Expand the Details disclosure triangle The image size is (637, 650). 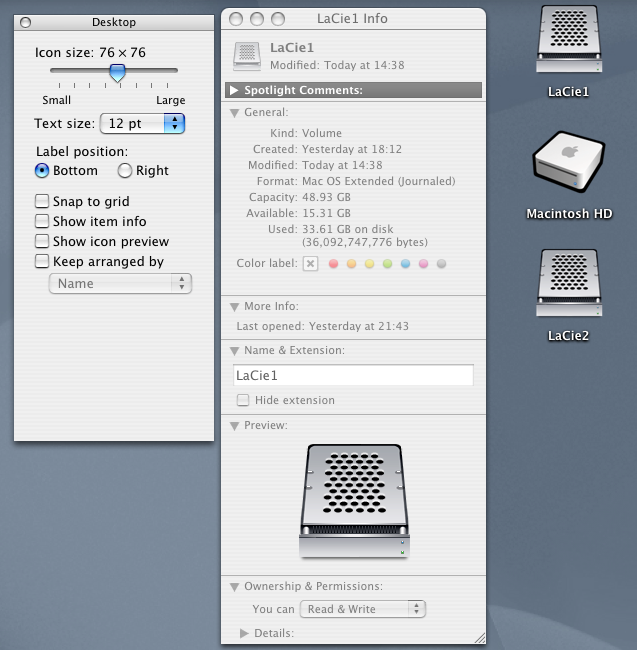[244, 633]
